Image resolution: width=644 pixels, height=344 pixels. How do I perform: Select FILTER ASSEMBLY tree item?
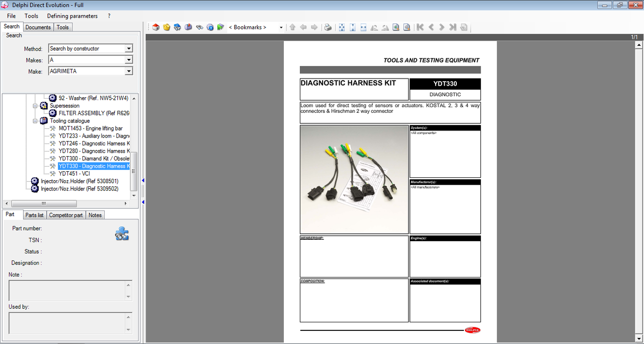[x=94, y=113]
